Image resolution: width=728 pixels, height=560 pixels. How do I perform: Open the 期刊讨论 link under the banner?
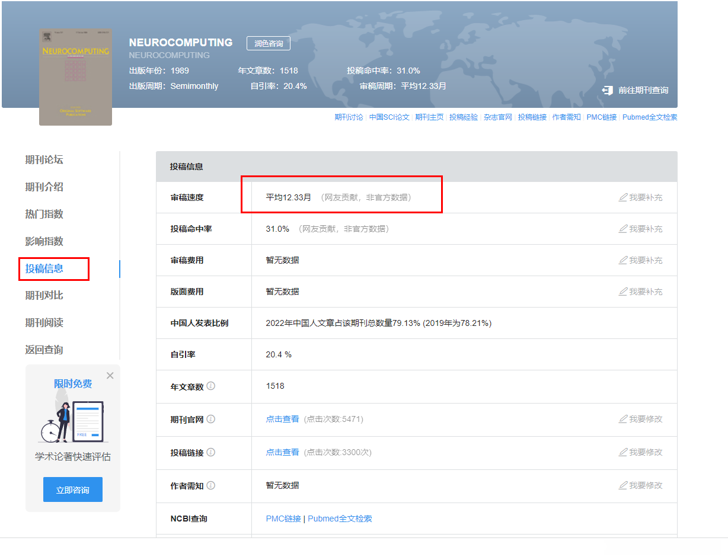click(349, 117)
